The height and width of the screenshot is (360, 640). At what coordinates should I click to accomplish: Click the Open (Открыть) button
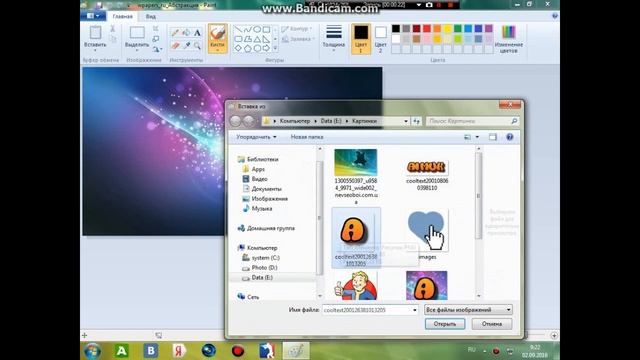[x=445, y=324]
